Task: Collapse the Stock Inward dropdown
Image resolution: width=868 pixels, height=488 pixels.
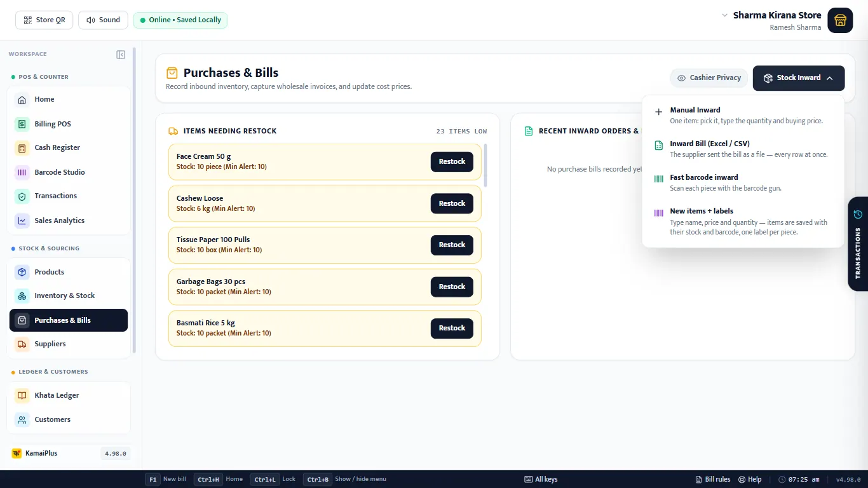Action: click(x=799, y=78)
